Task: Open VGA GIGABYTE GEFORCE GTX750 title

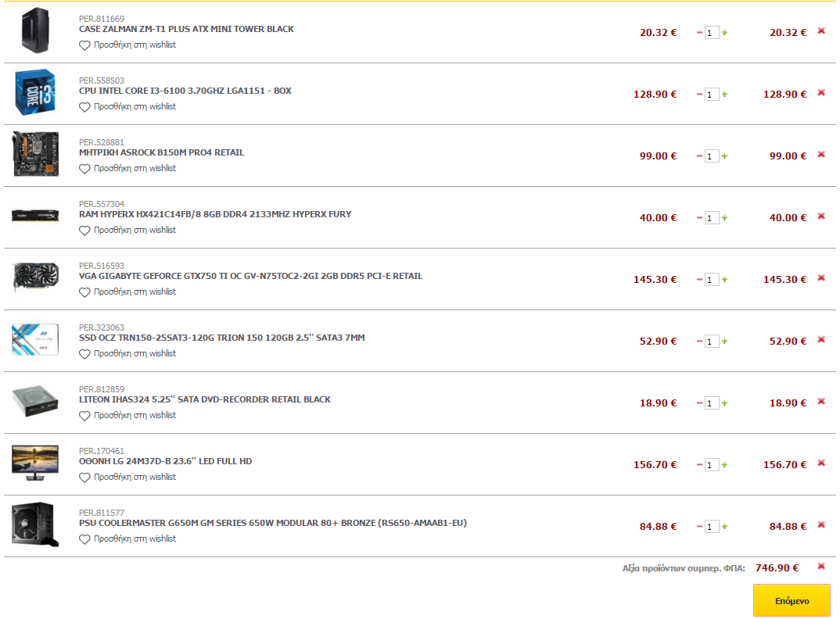Action: pos(251,276)
